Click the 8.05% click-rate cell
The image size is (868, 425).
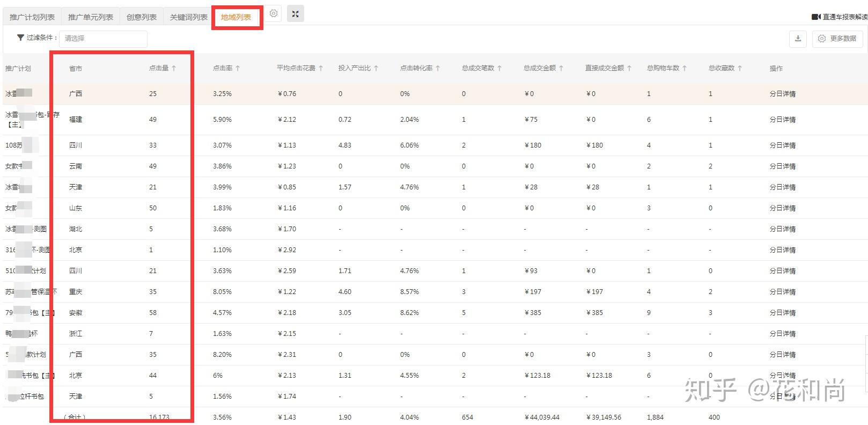222,292
